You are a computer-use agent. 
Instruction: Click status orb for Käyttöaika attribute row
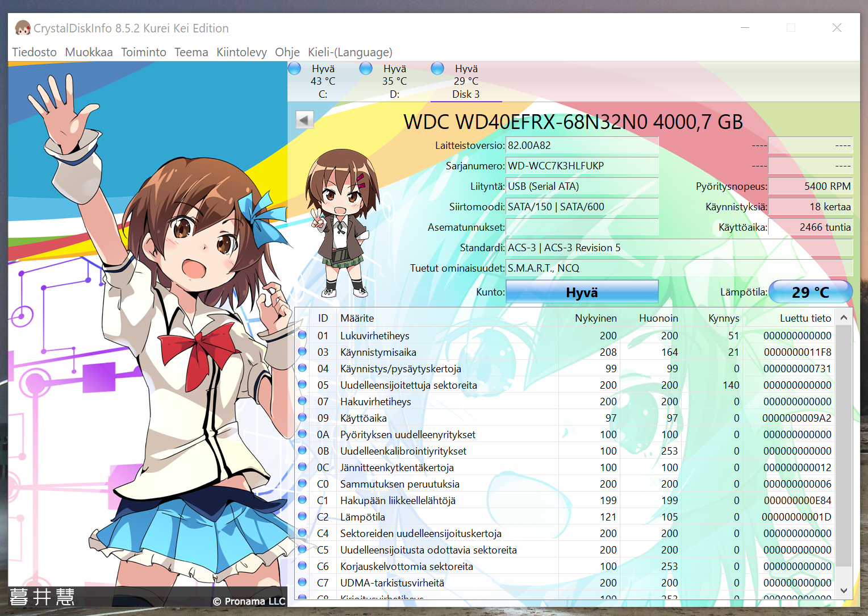(302, 418)
